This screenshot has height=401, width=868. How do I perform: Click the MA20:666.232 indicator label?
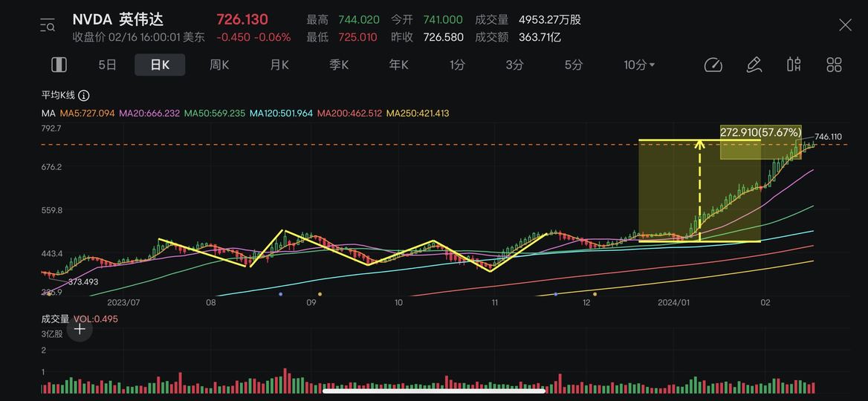pos(149,114)
